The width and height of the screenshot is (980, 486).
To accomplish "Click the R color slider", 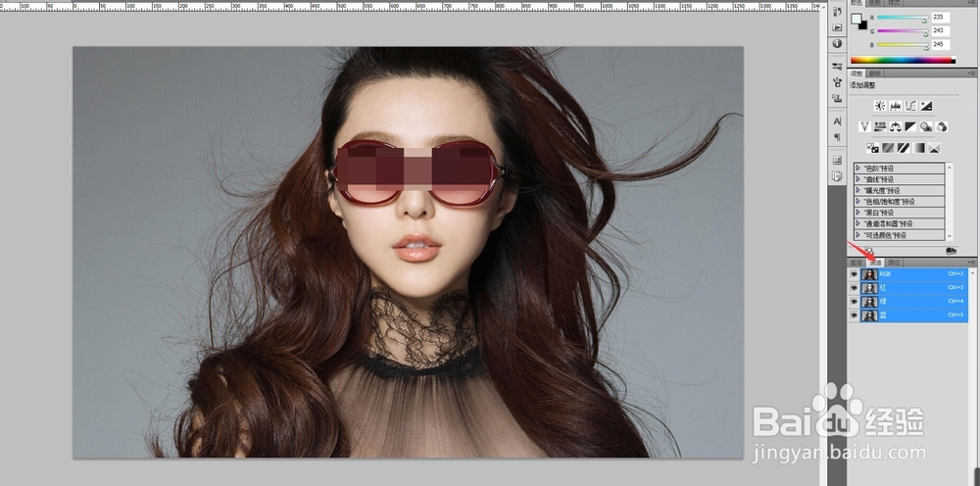I will coord(903,18).
